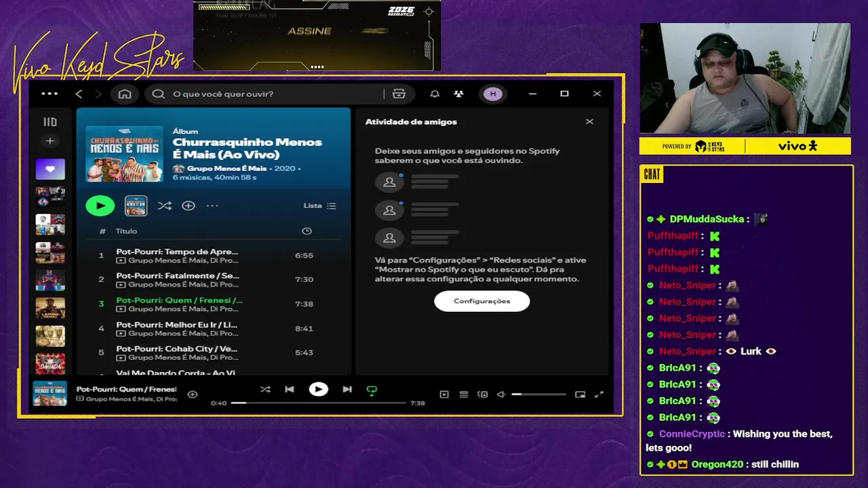Open album more options ellipsis
The height and width of the screenshot is (488, 868).
[212, 205]
